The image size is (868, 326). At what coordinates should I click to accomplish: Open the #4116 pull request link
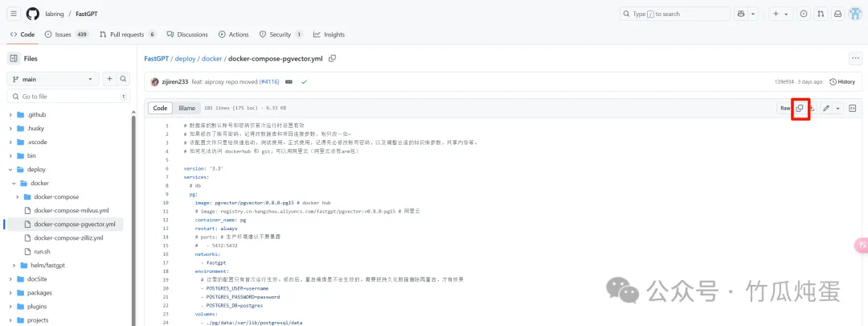tap(268, 81)
